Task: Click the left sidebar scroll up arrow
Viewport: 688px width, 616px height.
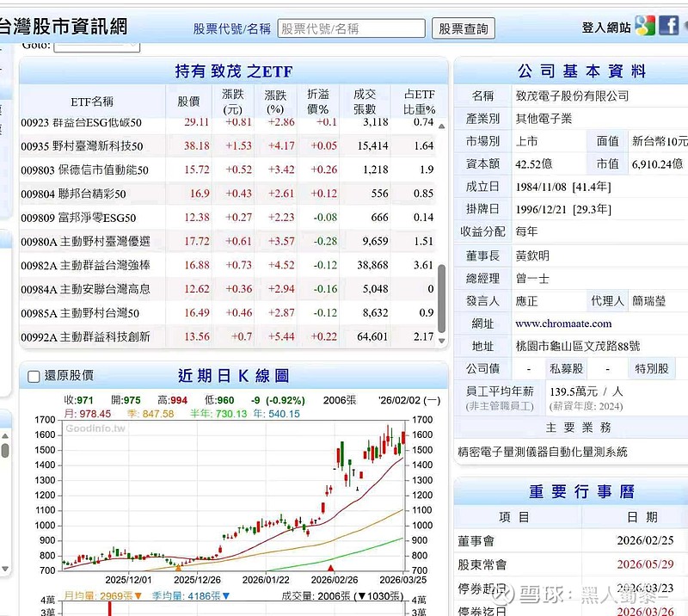Action: coord(5,435)
